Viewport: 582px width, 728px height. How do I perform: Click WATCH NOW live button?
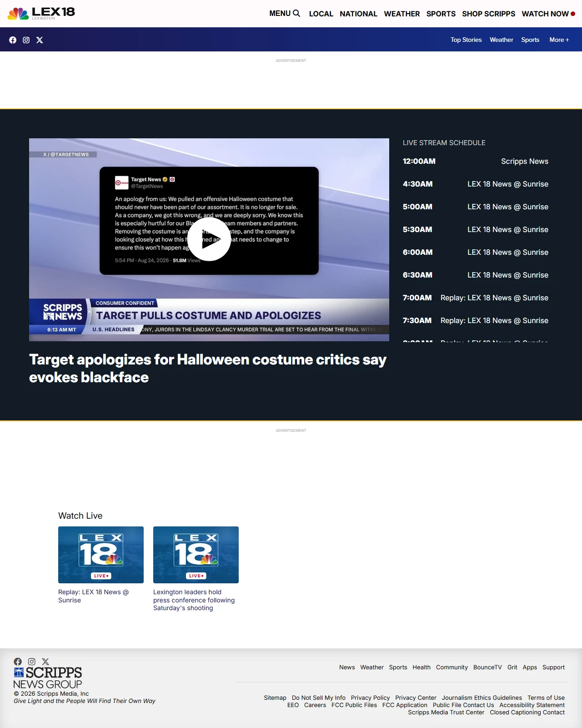(x=548, y=14)
